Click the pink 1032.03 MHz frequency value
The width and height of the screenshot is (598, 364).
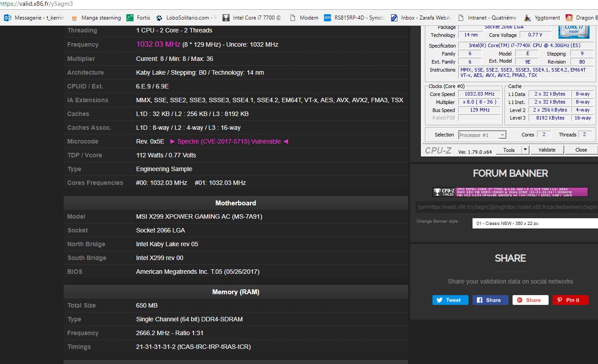pos(158,44)
